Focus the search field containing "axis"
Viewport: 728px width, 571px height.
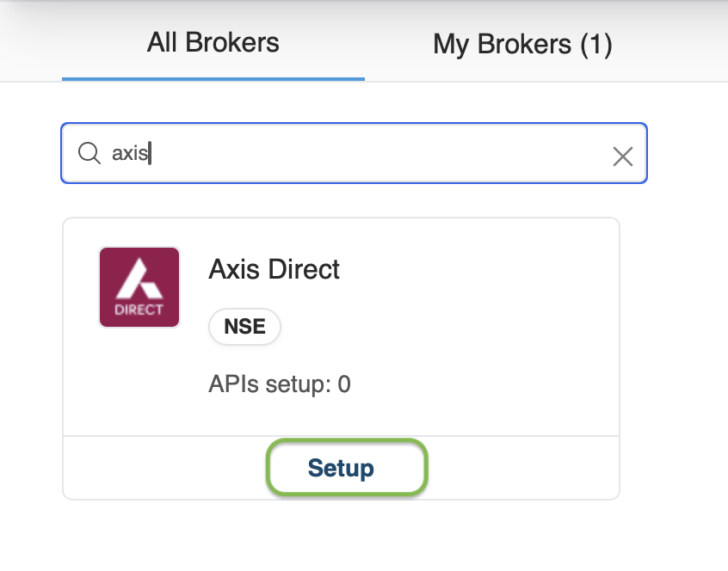[355, 153]
